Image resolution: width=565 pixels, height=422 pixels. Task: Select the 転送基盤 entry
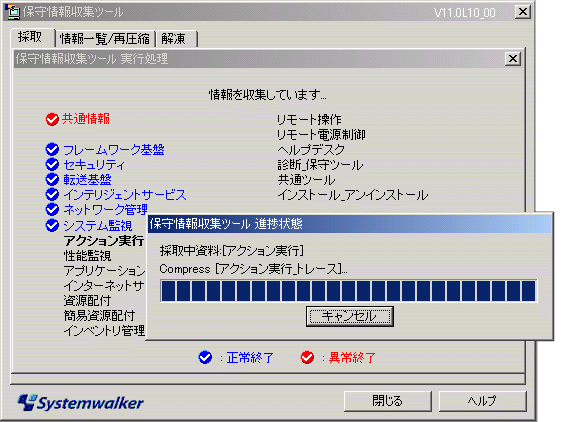point(87,179)
